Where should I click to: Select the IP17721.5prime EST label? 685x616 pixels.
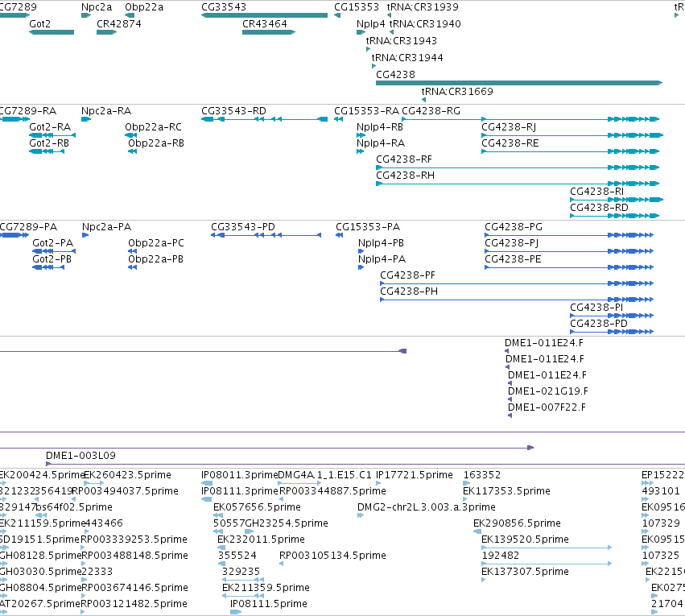pos(415,475)
